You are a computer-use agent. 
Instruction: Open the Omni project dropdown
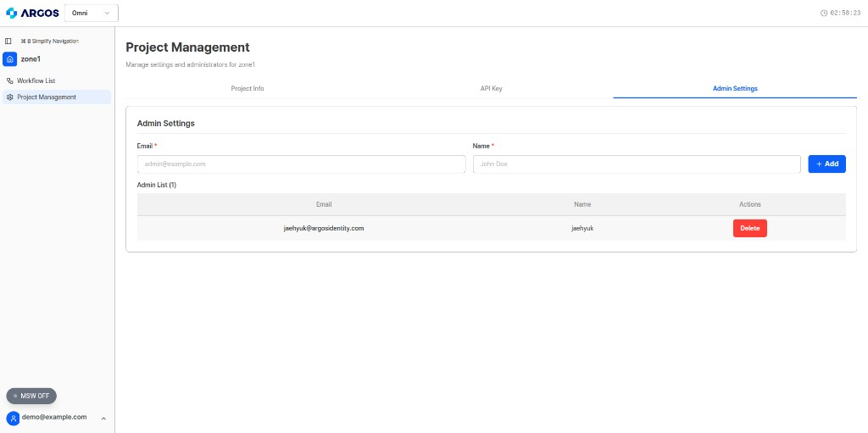(92, 13)
